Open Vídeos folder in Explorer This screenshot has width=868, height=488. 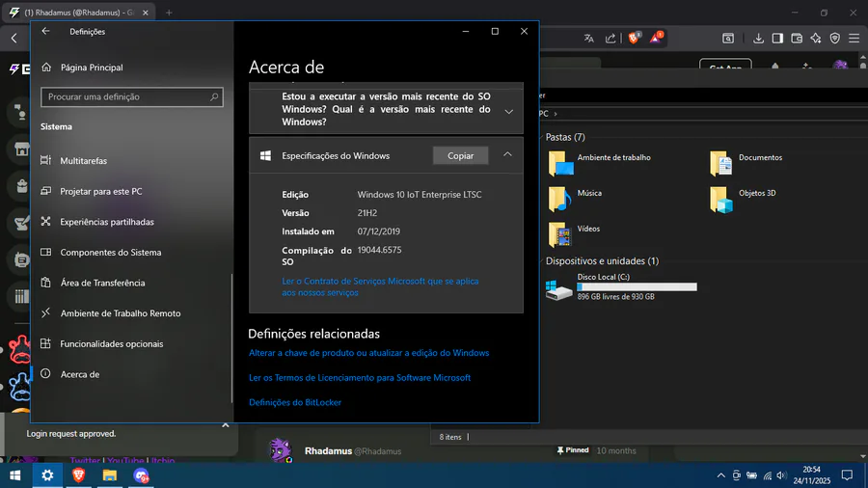point(574,234)
